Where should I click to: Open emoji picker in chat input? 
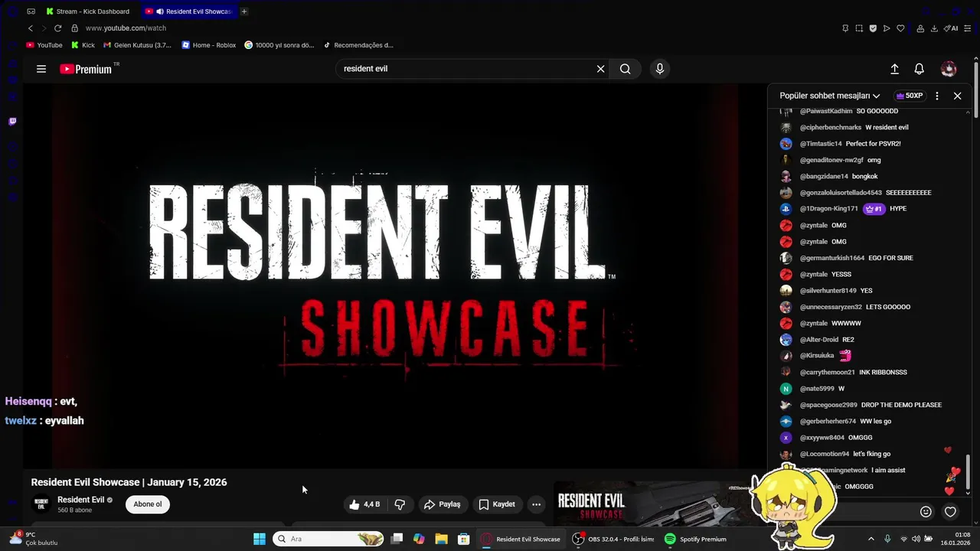point(926,512)
